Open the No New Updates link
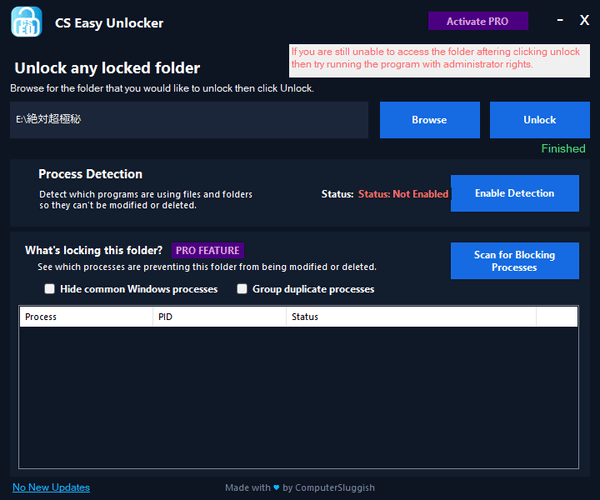Screen dimensions: 600x500 (x=51, y=487)
